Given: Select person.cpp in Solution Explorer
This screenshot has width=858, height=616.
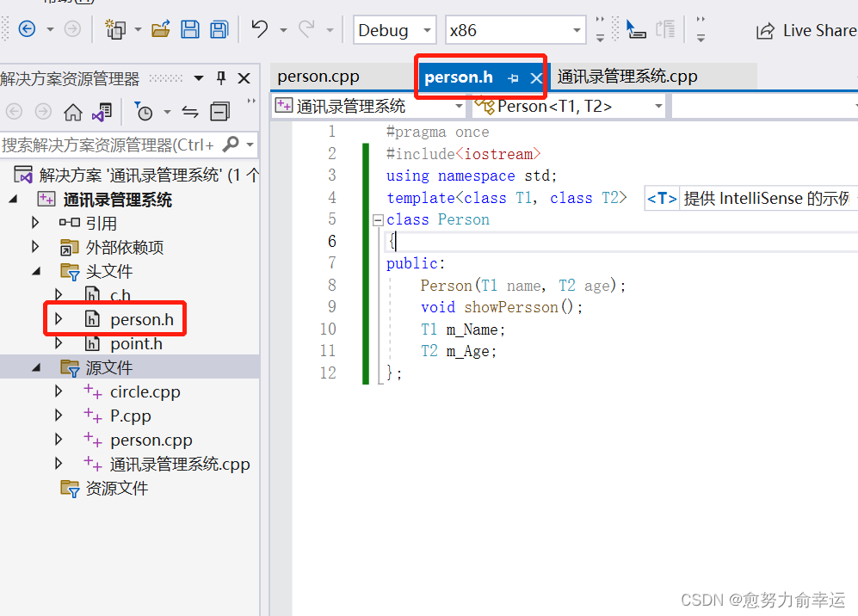Looking at the screenshot, I should coord(151,440).
